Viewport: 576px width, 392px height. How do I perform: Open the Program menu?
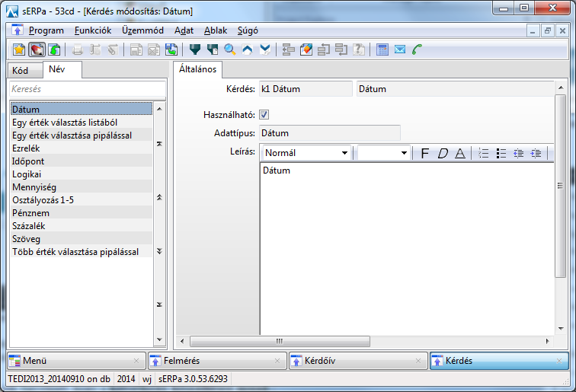click(46, 30)
